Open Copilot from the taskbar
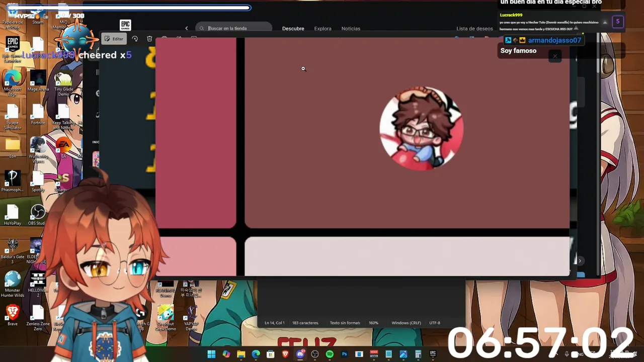 point(226,354)
